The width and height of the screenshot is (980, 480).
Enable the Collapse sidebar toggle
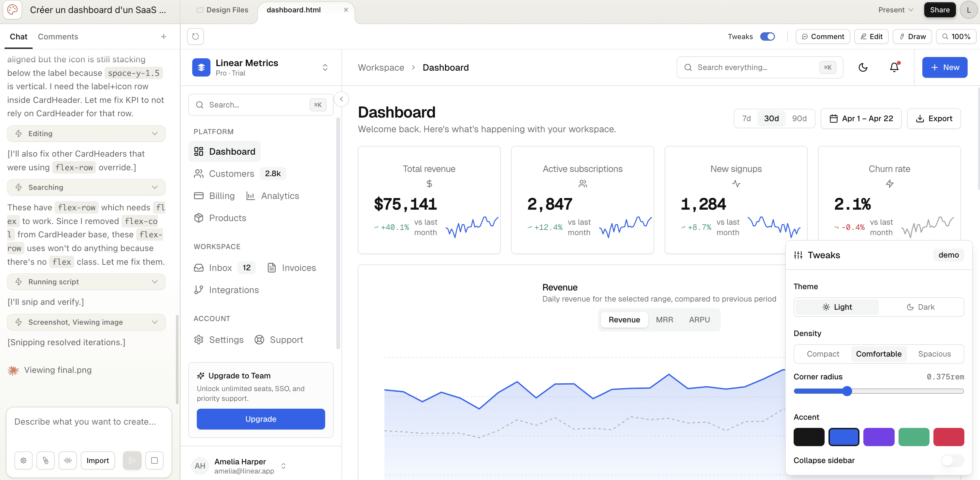[x=952, y=460]
